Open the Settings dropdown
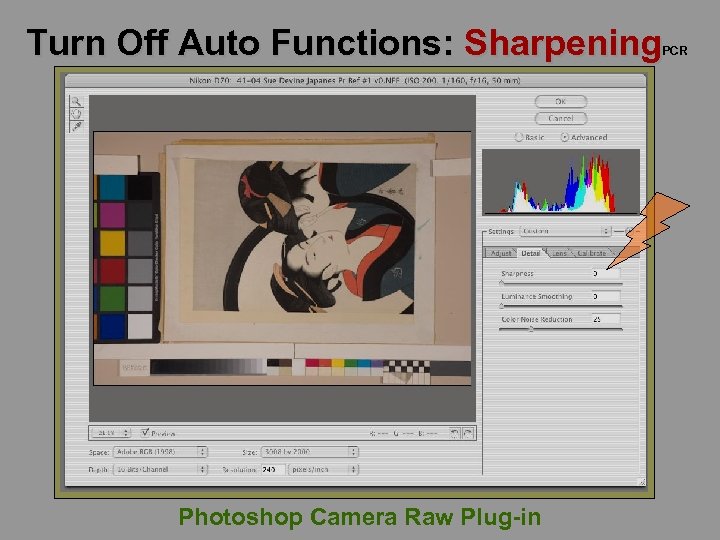720x540 pixels. [x=565, y=231]
